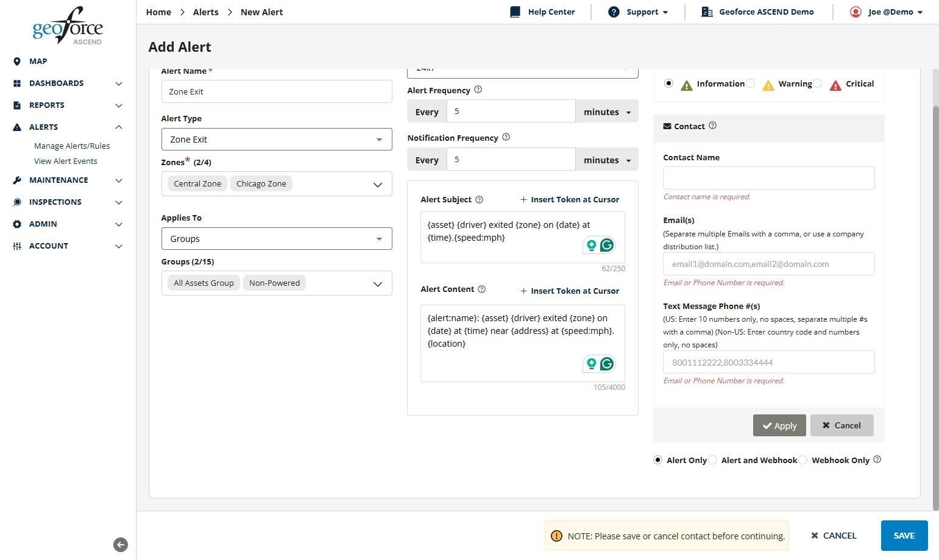The width and height of the screenshot is (939, 560).
Task: Click the Alert Subject help icon
Action: (x=479, y=199)
